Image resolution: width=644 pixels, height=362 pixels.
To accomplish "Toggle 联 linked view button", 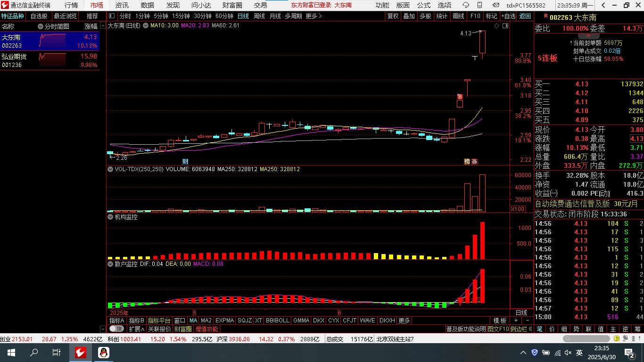I will click(588, 329).
